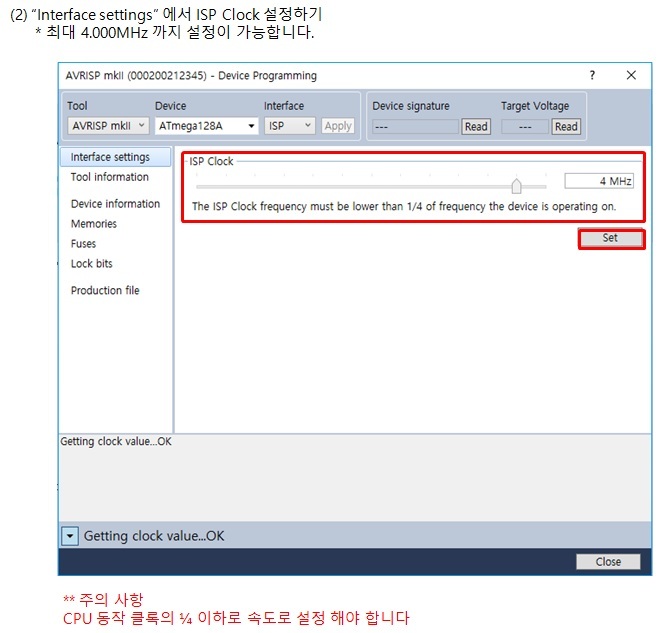Select Interface settings in sidebar
Viewport: 658px width, 633px height.
[116, 157]
